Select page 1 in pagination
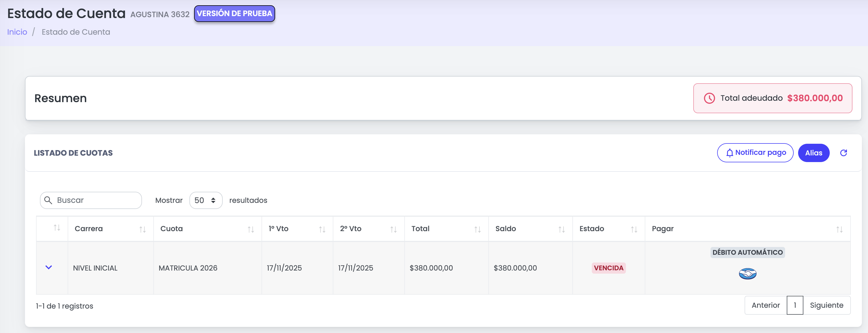This screenshot has width=868, height=333. coord(795,305)
